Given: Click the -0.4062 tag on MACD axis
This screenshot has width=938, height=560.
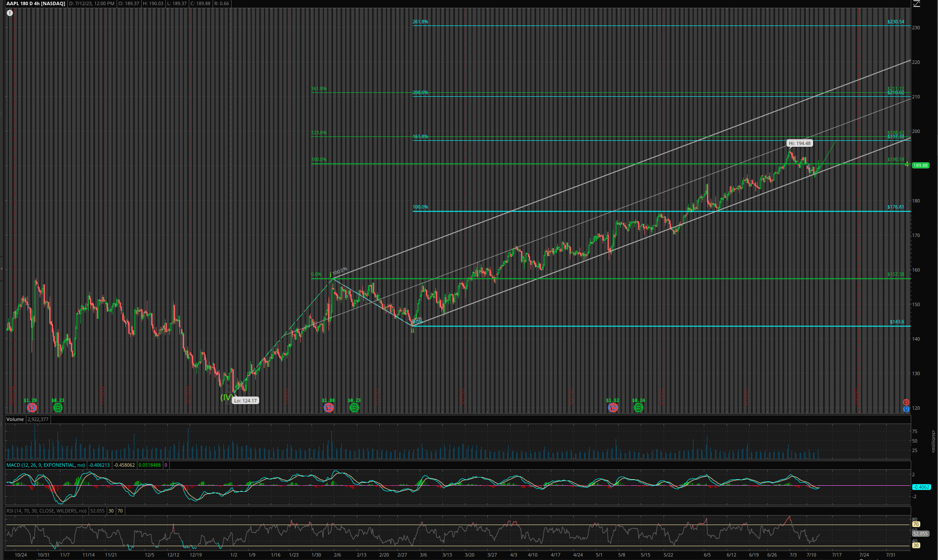Looking at the screenshot, I should [921, 487].
